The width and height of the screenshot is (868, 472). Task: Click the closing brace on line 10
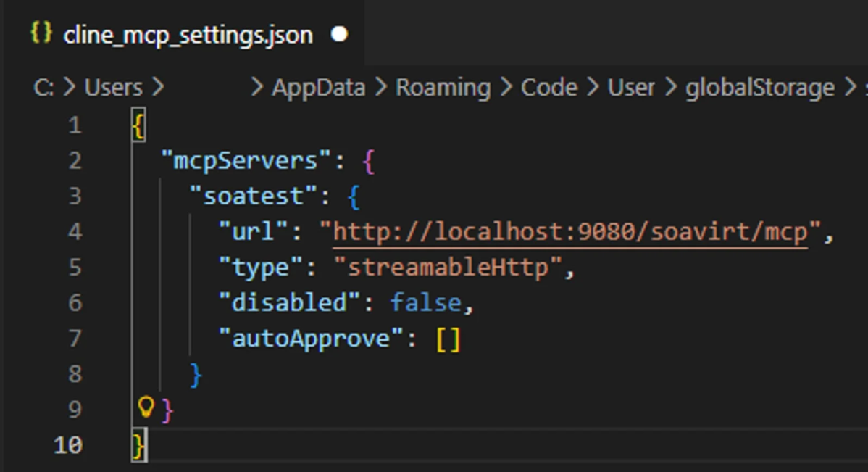coord(138,444)
